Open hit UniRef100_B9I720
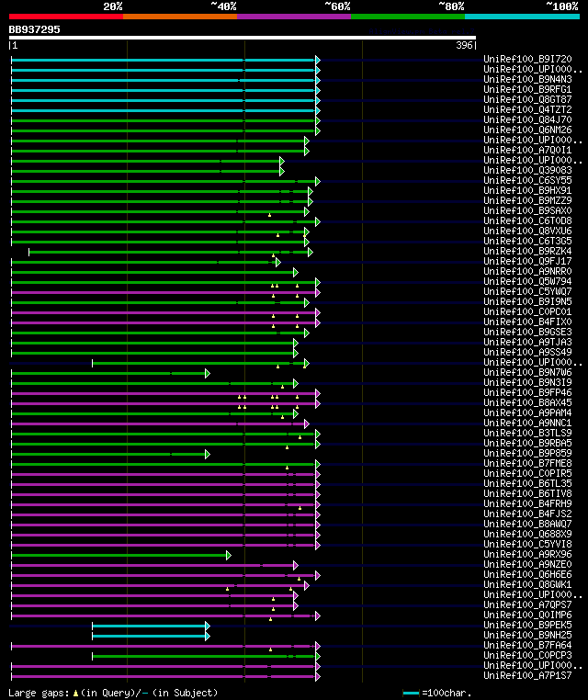588x700 pixels. (x=527, y=59)
